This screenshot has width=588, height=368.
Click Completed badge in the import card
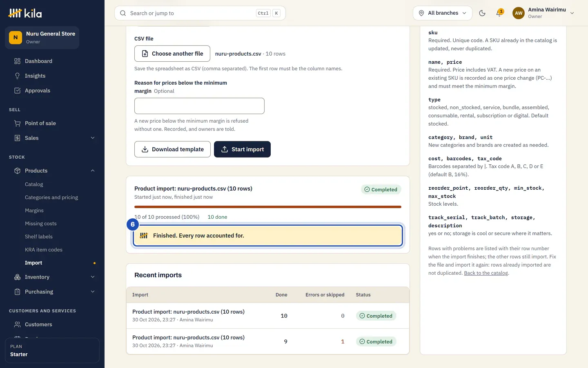[381, 189]
